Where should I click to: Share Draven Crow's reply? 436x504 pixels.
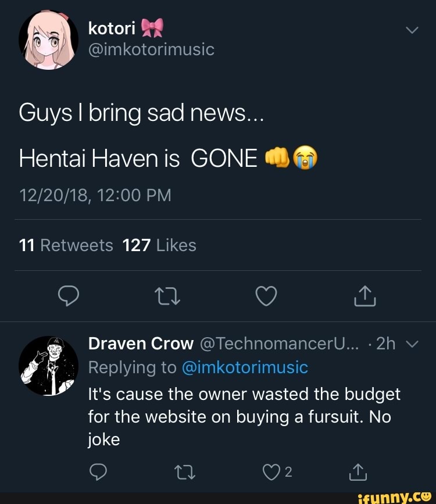[358, 473]
